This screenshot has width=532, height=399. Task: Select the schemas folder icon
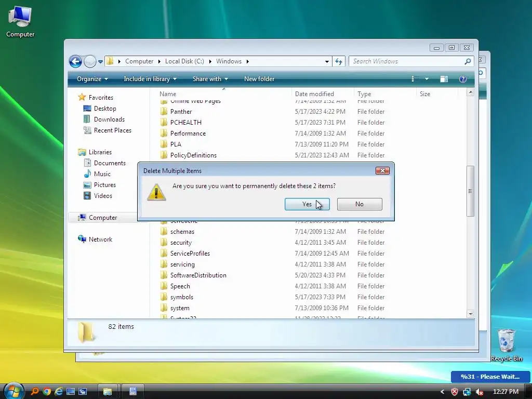(164, 231)
